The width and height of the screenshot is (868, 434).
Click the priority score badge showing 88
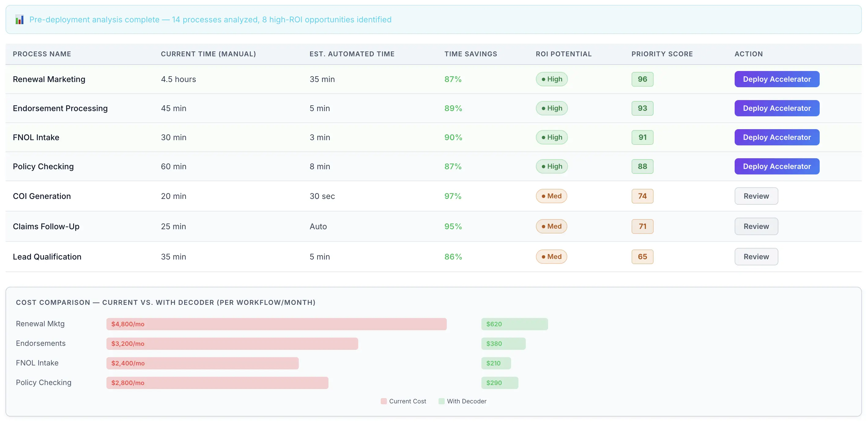click(x=642, y=166)
